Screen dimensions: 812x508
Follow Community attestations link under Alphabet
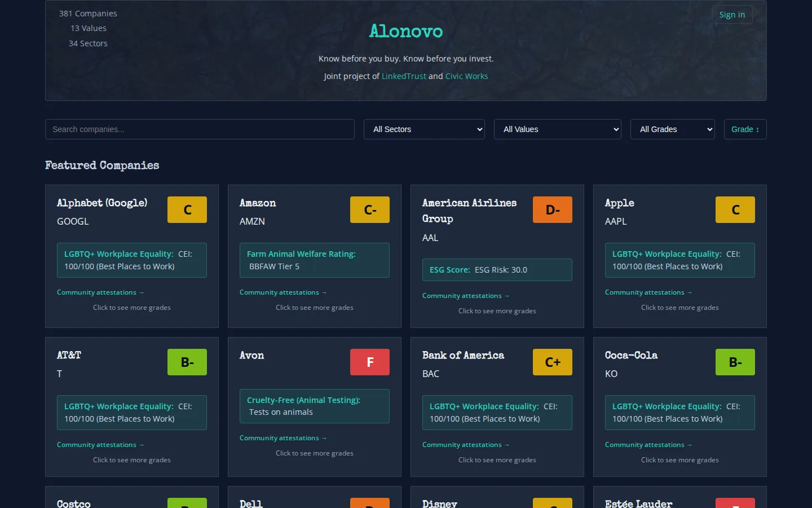pyautogui.click(x=100, y=292)
